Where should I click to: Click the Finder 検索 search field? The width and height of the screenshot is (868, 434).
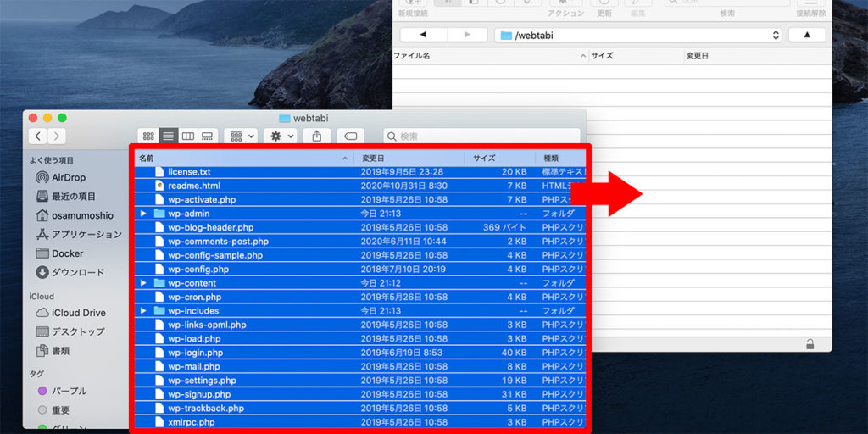[483, 136]
